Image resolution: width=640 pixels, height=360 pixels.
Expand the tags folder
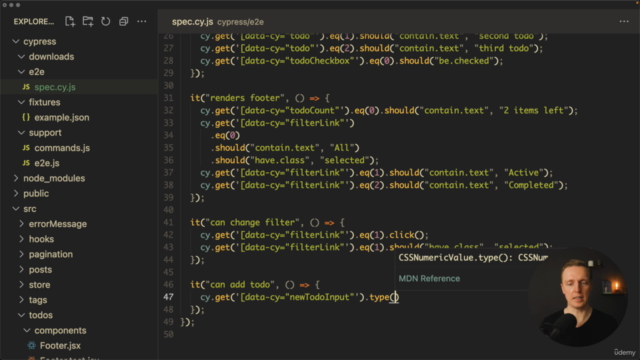[x=21, y=300]
